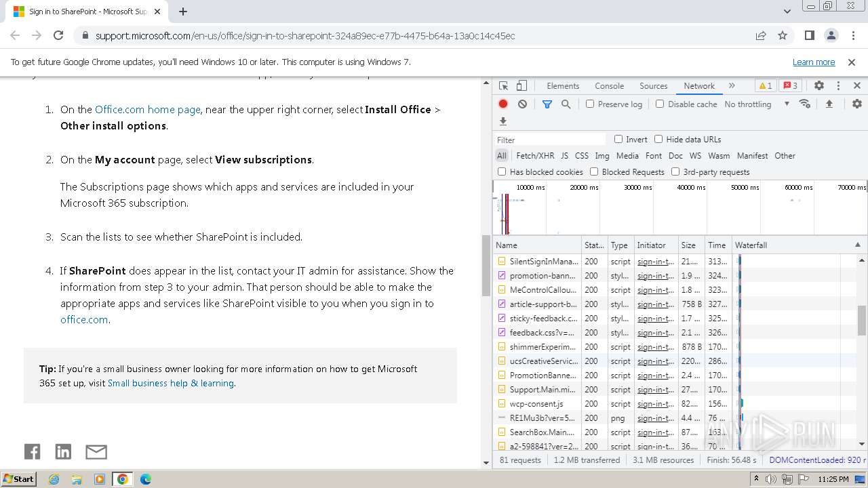Clear the network log

[x=522, y=104]
